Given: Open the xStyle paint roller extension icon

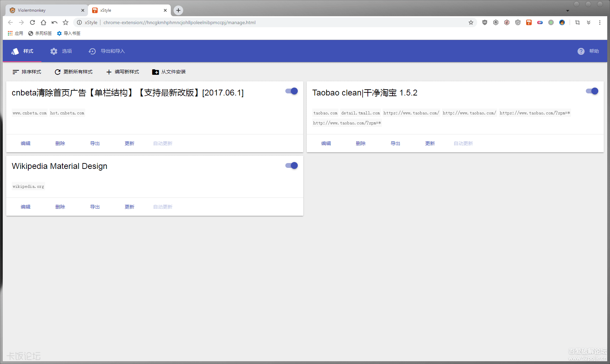Looking at the screenshot, I should (529, 22).
